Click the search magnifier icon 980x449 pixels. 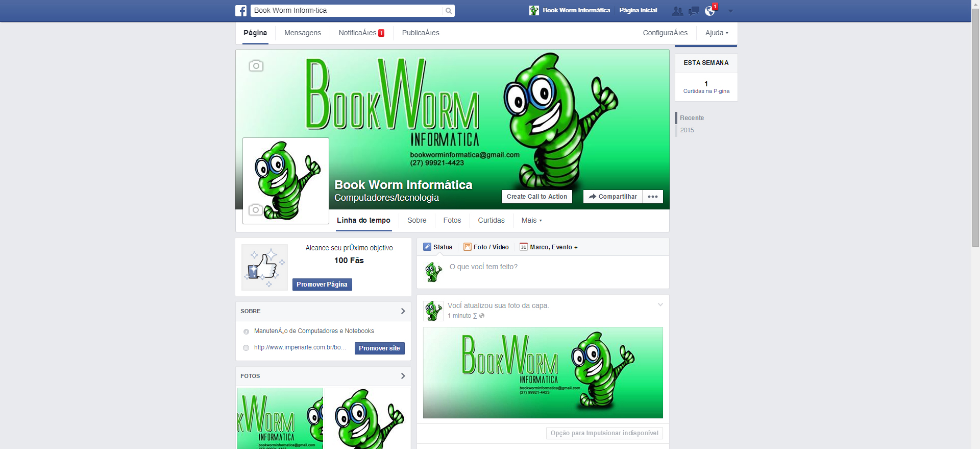[449, 11]
